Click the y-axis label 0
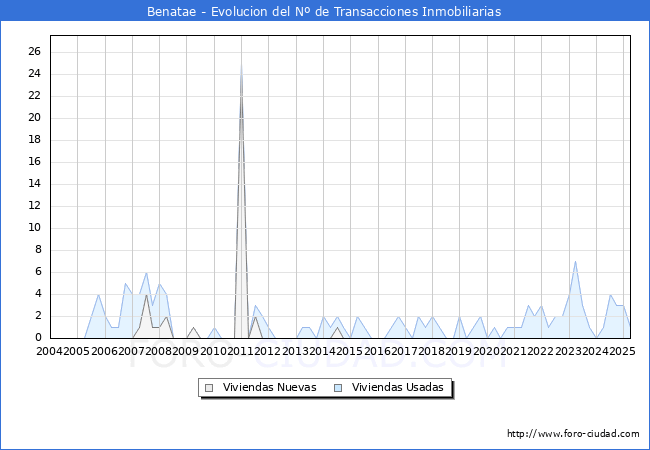The height and width of the screenshot is (450, 650). [39, 337]
